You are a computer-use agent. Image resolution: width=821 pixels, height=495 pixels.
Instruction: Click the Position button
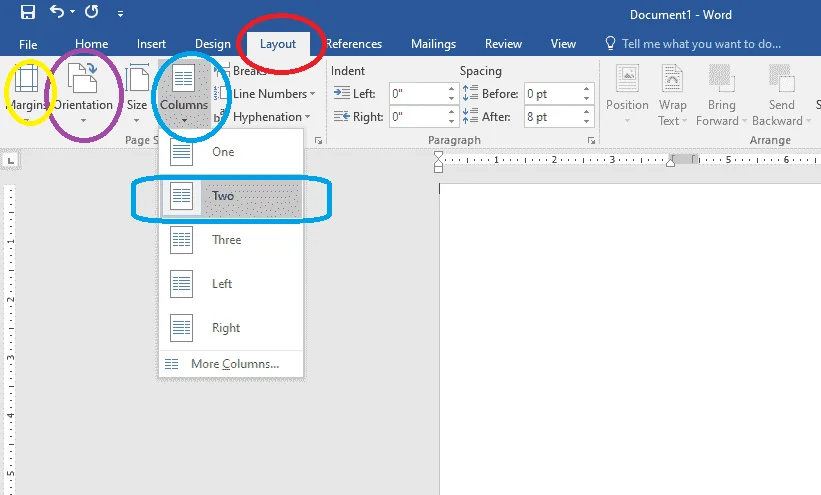coord(627,94)
